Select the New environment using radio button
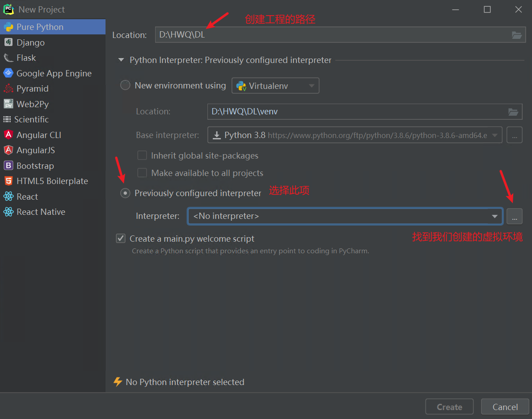The image size is (532, 419). [x=126, y=85]
